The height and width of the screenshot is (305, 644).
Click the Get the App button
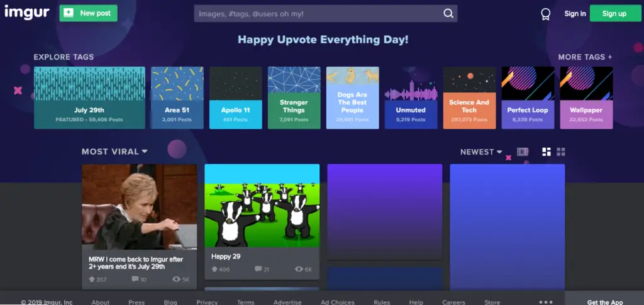(604, 299)
